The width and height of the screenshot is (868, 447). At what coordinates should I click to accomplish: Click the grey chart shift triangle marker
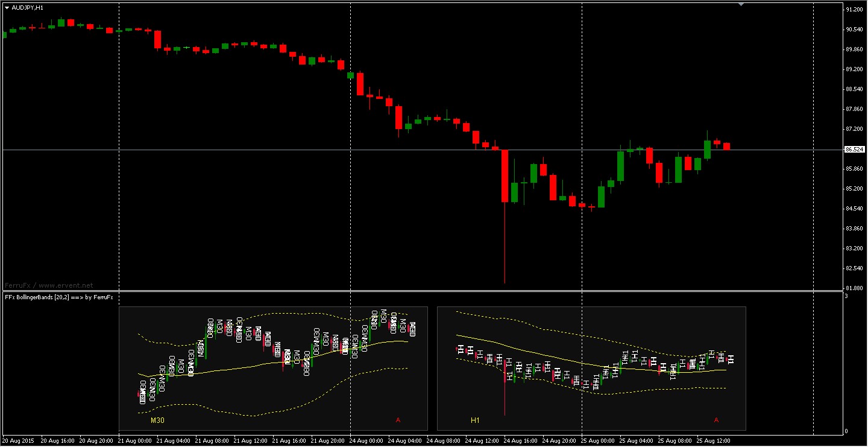tap(741, 4)
